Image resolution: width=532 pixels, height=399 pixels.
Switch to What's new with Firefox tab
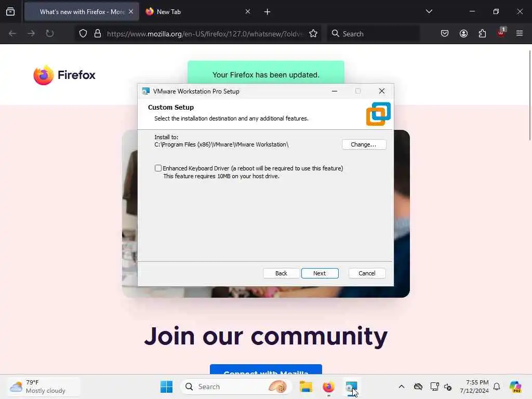(82, 12)
